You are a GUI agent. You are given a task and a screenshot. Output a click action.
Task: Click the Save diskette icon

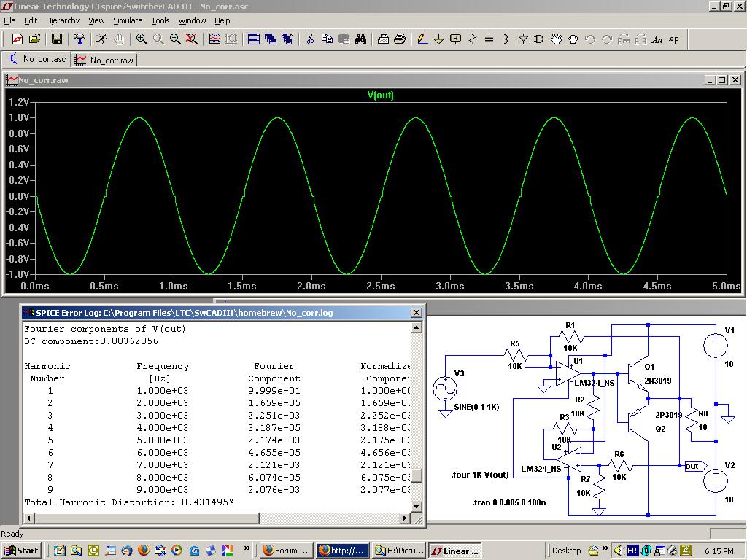57,39
